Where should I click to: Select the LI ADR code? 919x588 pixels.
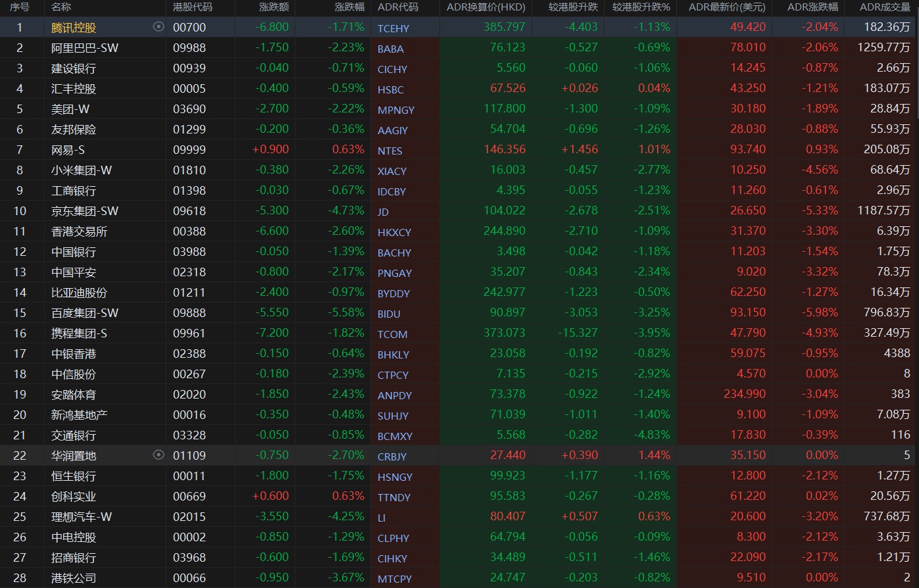tap(382, 518)
